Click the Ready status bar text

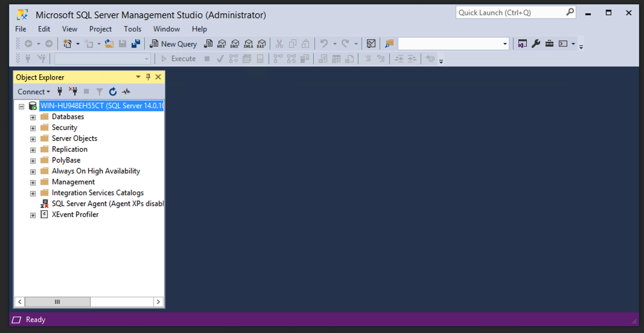[x=36, y=320]
